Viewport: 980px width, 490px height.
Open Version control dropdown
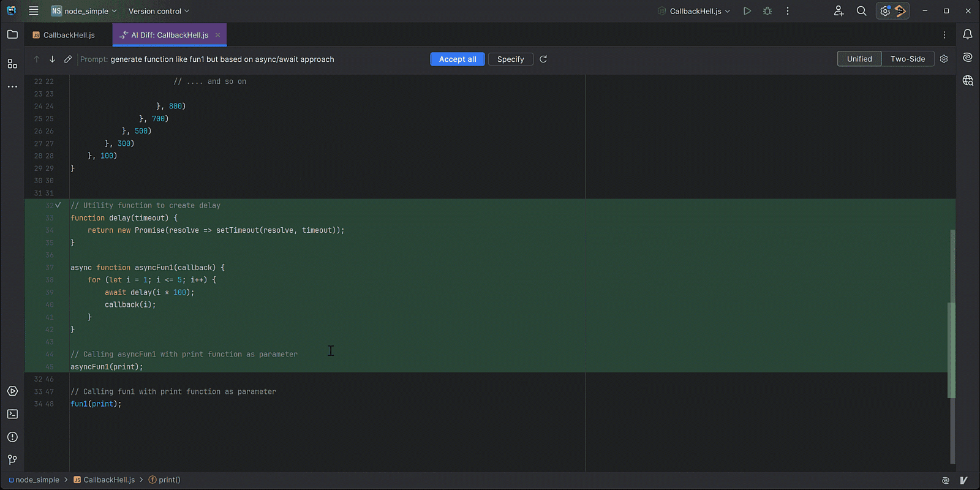coord(159,11)
